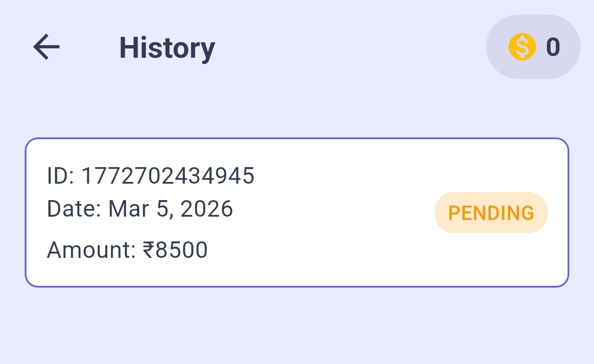Tap the transaction ID number 1772702434945
Image resolution: width=594 pixels, height=364 pixels.
168,176
